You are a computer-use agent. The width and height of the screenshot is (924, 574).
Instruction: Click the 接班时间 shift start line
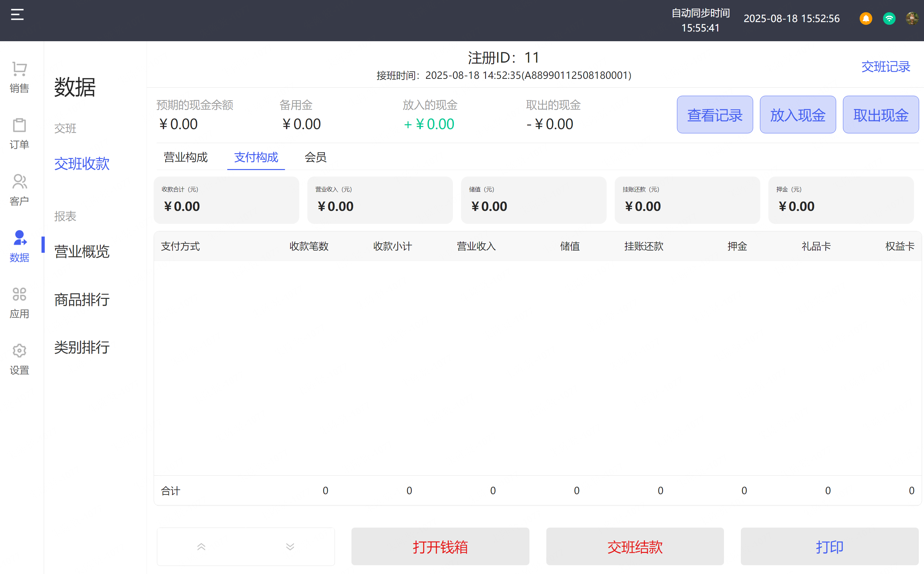[x=504, y=75]
